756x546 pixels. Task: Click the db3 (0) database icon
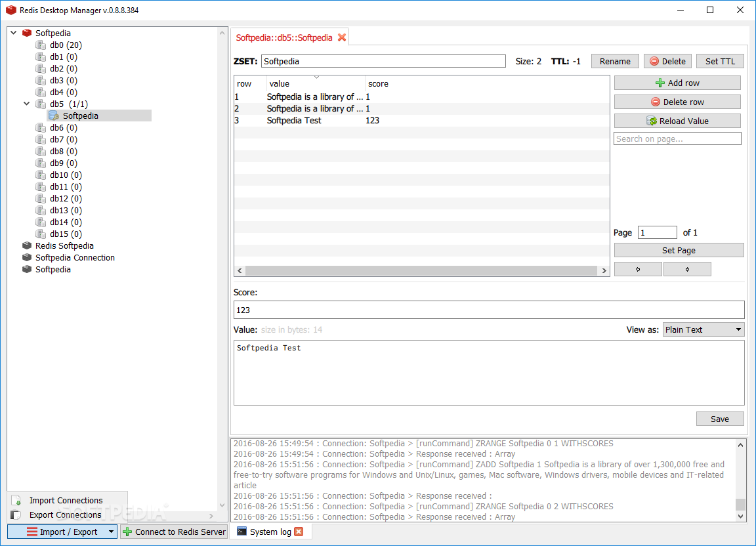(41, 80)
